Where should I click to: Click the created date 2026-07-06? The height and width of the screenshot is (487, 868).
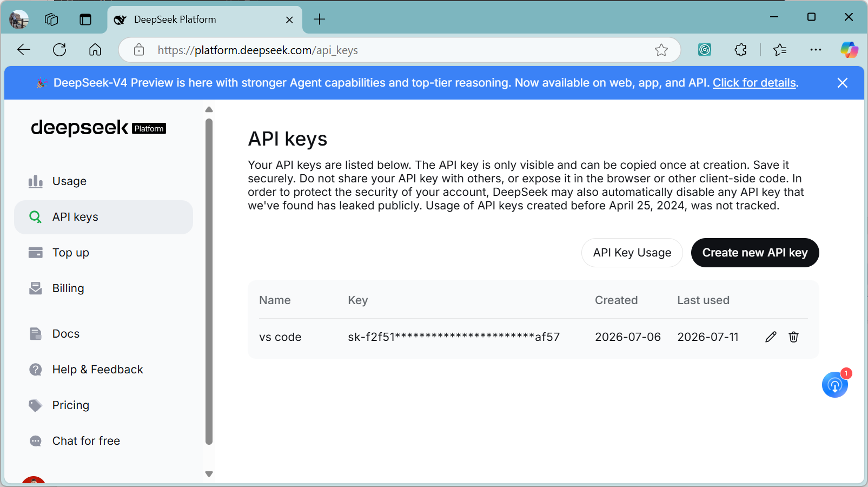(628, 337)
